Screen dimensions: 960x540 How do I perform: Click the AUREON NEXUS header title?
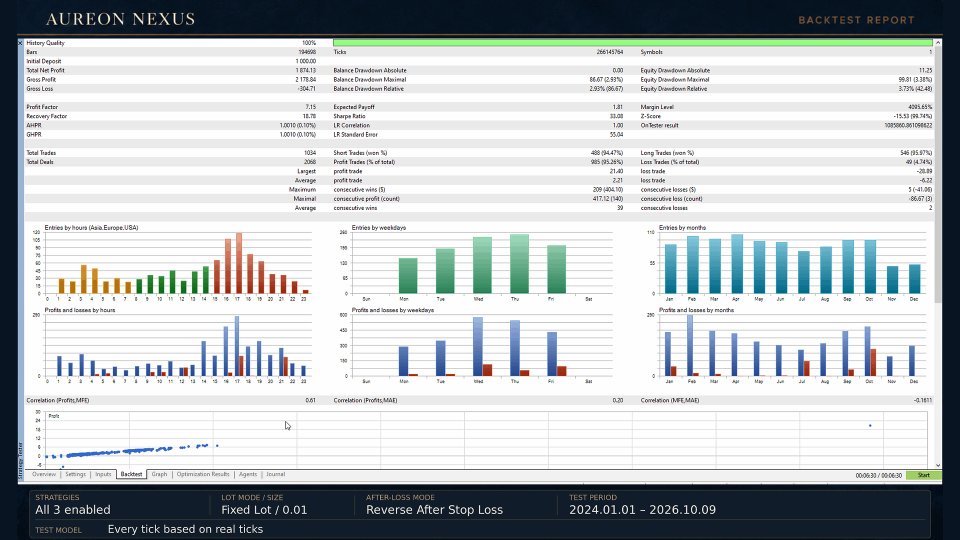[x=121, y=19]
